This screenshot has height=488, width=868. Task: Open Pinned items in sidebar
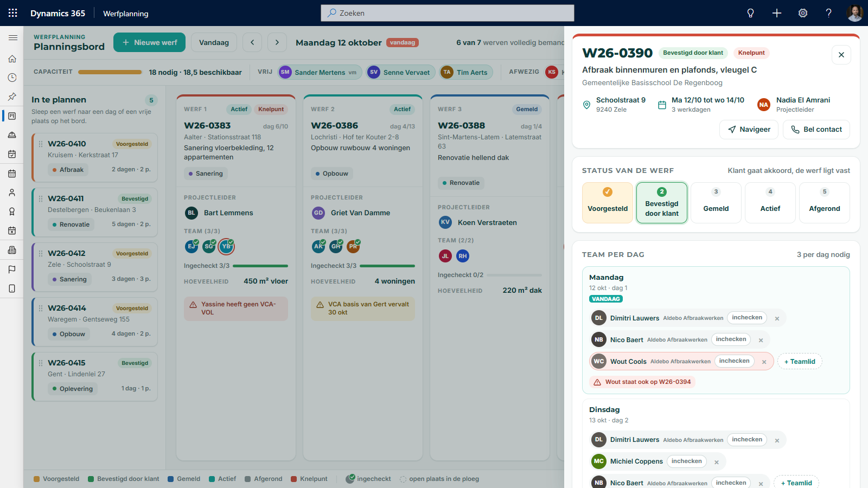tap(12, 97)
